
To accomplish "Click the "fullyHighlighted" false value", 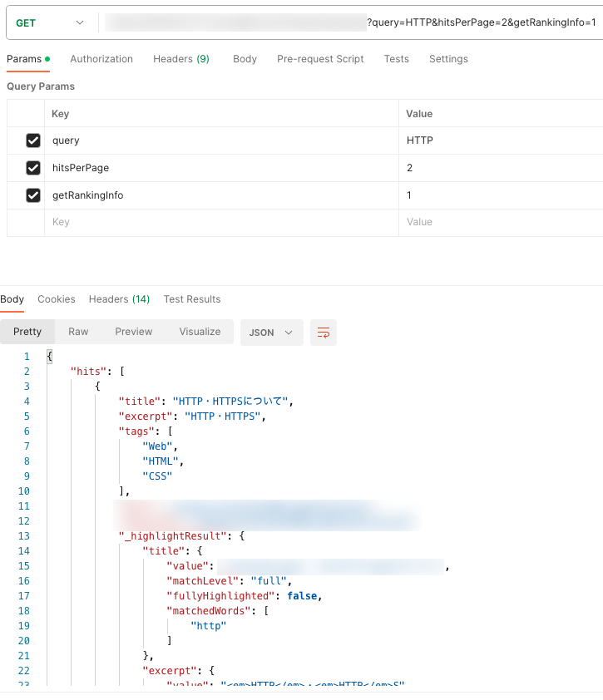I will [x=302, y=596].
